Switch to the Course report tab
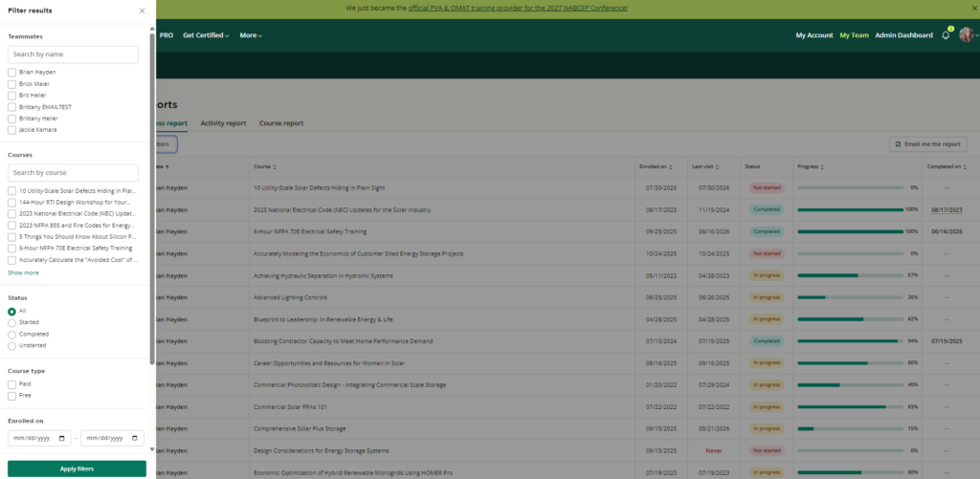 coord(281,123)
